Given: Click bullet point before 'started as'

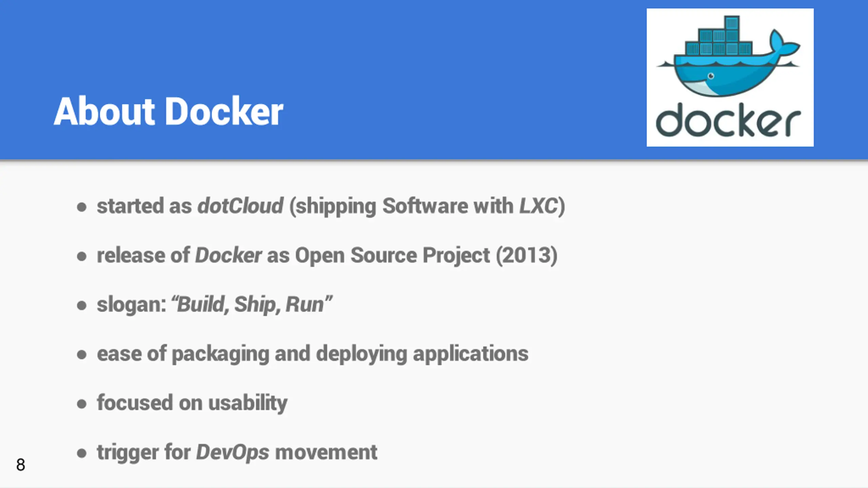Looking at the screenshot, I should pos(82,207).
